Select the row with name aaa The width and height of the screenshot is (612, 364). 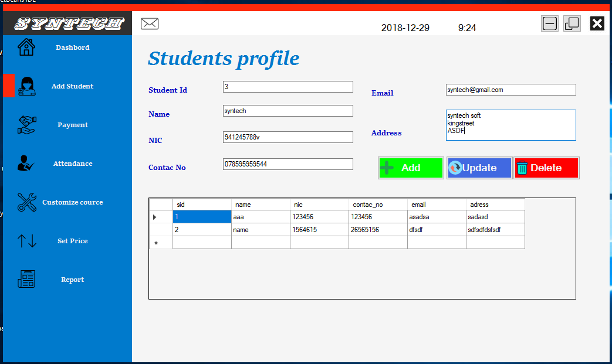pyautogui.click(x=261, y=216)
